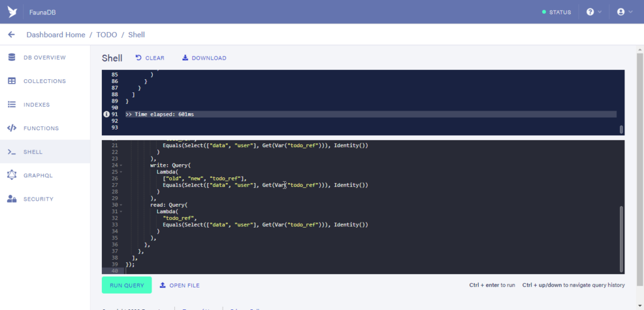Screen dimensions: 644x310
Task: Expand the account menu chevron
Action: tap(630, 12)
